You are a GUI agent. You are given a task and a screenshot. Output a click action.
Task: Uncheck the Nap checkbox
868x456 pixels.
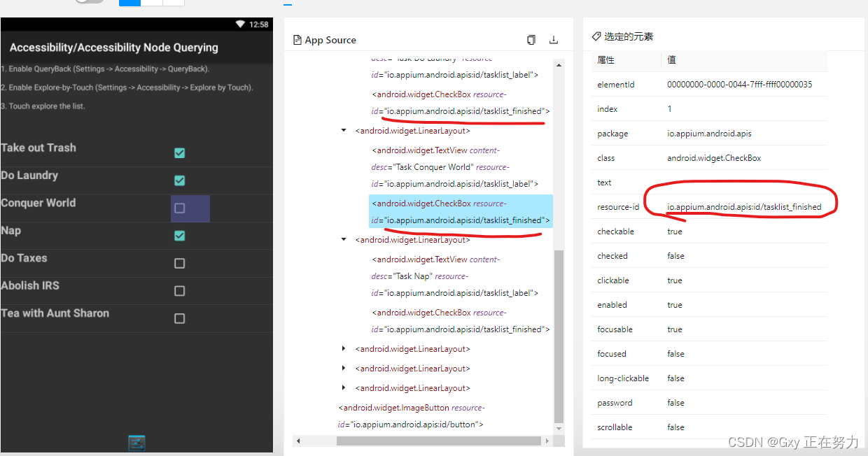[x=179, y=236]
